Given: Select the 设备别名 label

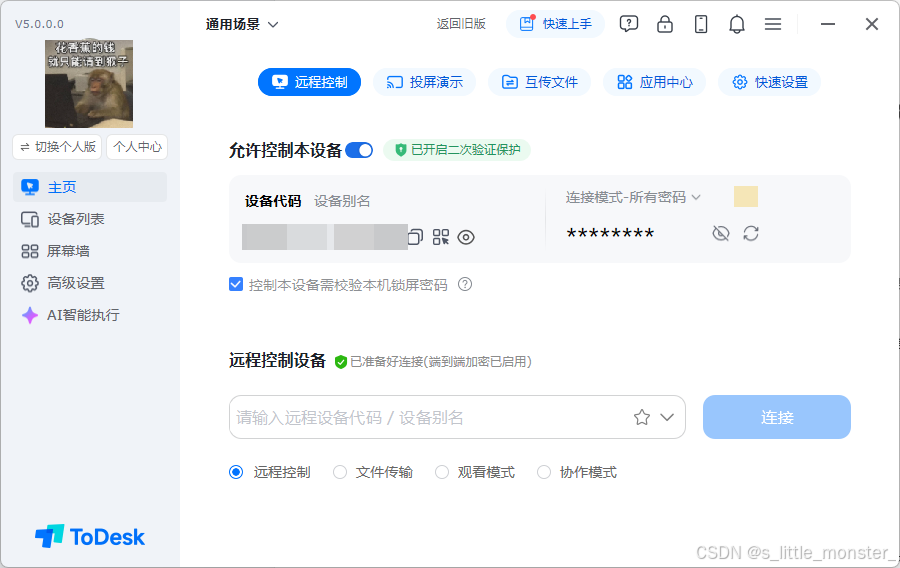Looking at the screenshot, I should [342, 201].
